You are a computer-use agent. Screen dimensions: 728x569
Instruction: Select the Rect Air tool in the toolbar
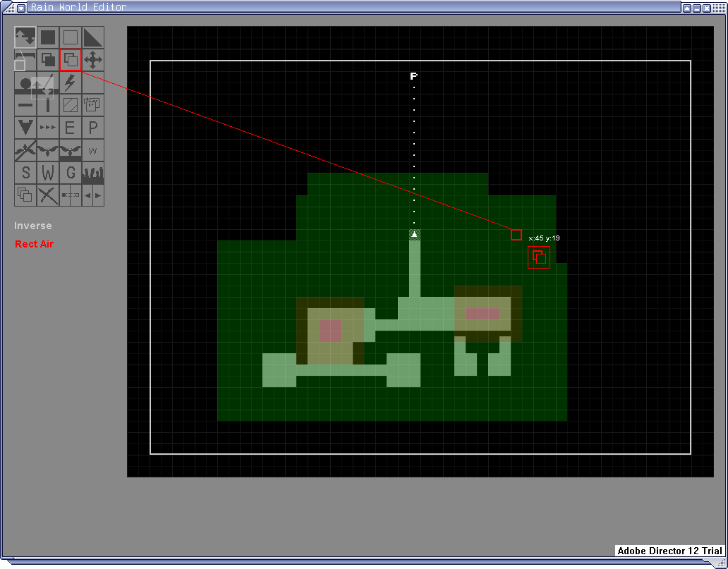click(x=70, y=60)
